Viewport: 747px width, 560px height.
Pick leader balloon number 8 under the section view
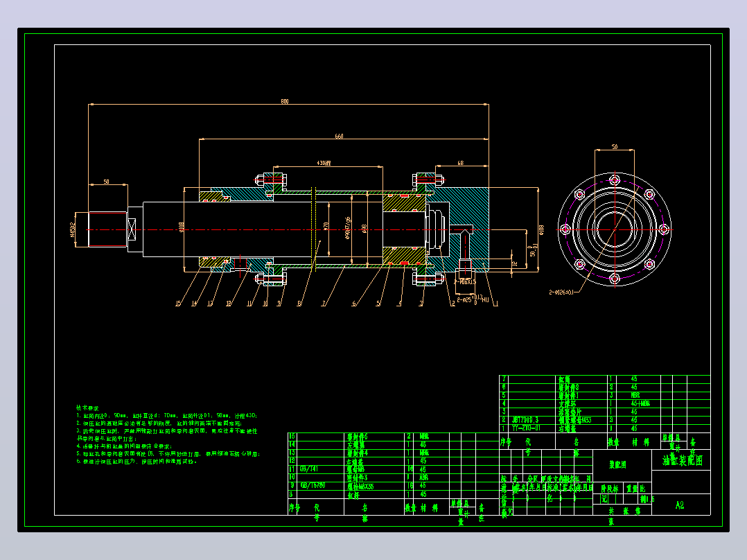coord(299,304)
